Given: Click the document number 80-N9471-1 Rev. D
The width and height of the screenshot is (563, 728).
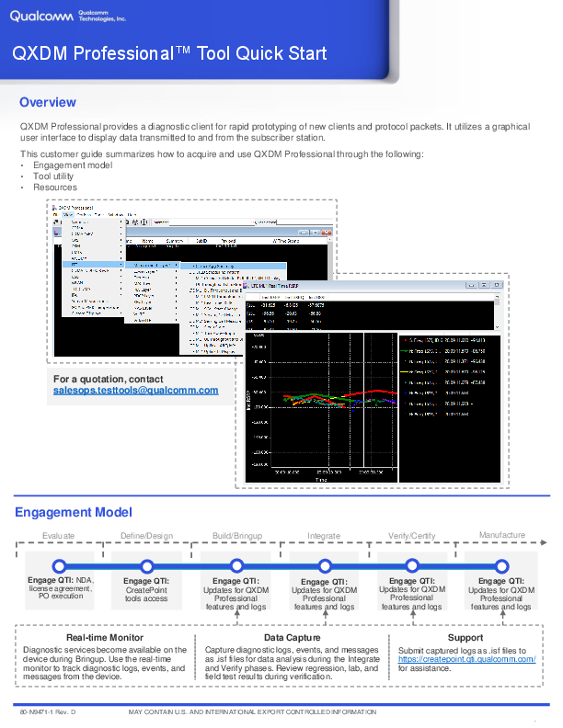Looking at the screenshot, I should (48, 712).
